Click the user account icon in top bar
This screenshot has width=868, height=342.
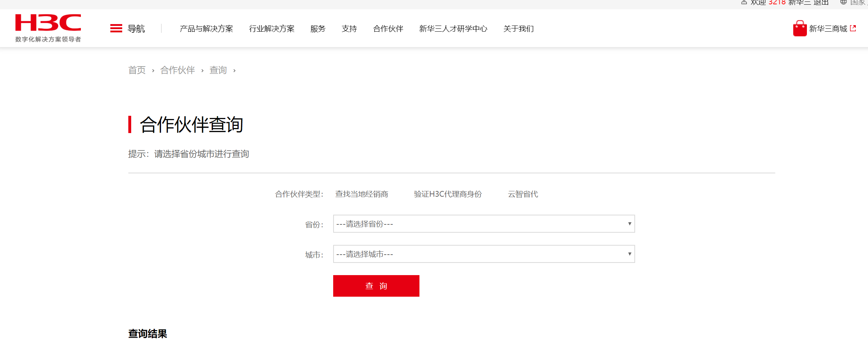744,3
